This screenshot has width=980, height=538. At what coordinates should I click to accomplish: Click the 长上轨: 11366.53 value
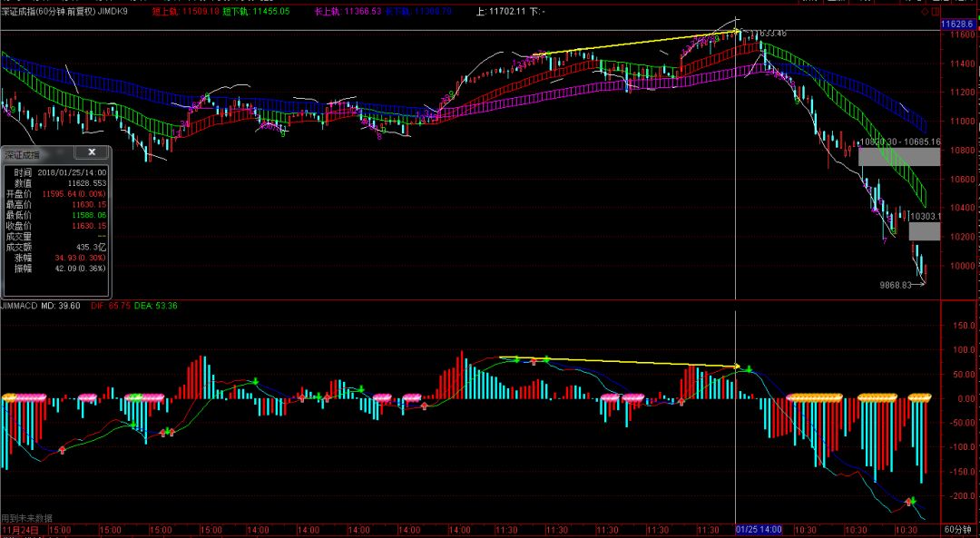(348, 11)
